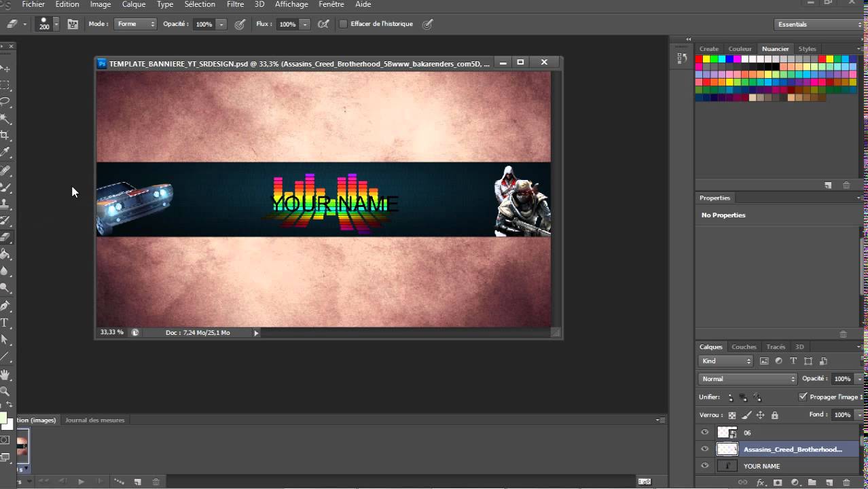
Task: Toggle Effacer de l'historique checkbox
Action: pyautogui.click(x=344, y=24)
